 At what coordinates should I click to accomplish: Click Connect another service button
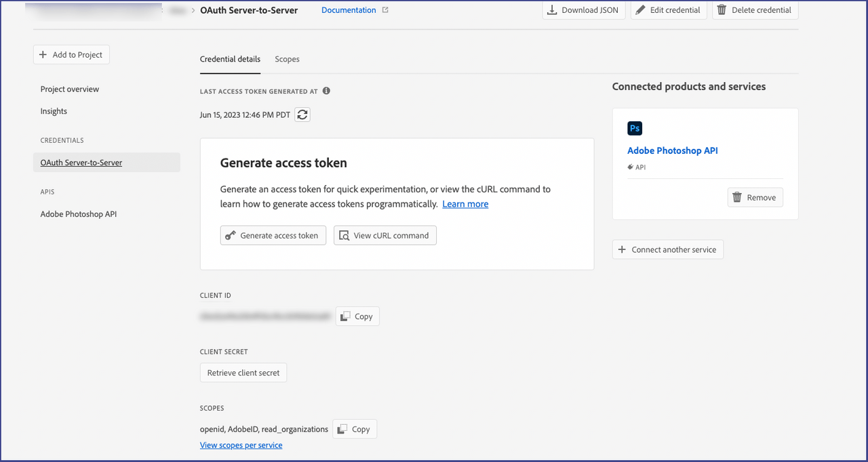point(668,249)
